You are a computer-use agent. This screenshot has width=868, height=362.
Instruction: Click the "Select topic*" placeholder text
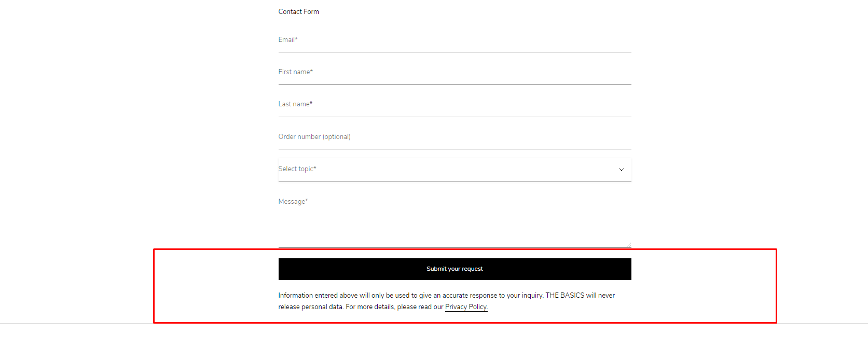(x=297, y=169)
